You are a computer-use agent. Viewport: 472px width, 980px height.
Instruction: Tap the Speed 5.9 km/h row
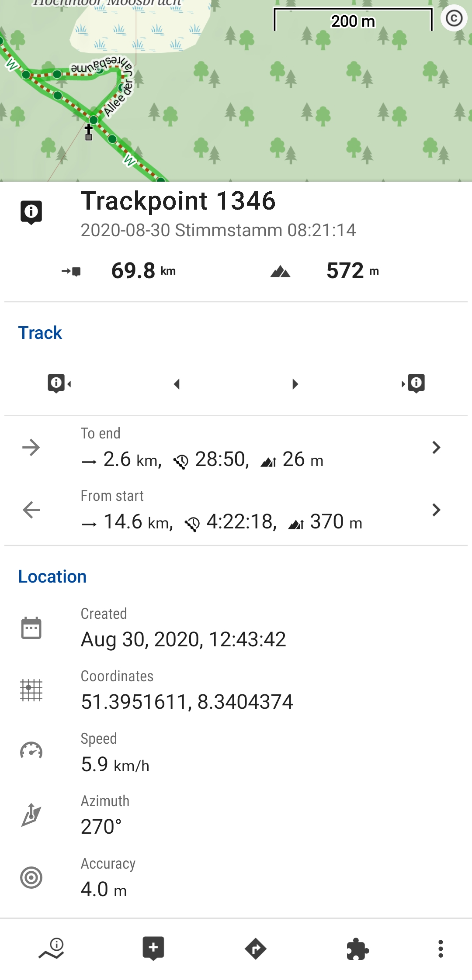pyautogui.click(x=115, y=765)
